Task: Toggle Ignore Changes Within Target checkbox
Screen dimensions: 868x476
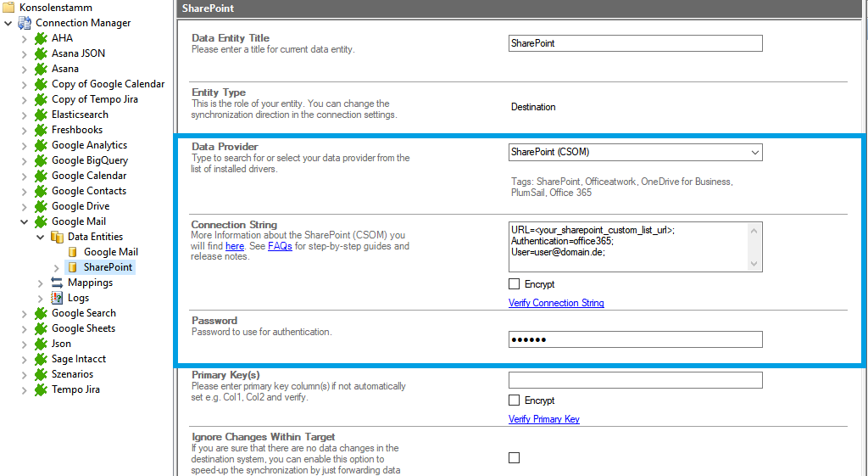Action: coord(514,457)
